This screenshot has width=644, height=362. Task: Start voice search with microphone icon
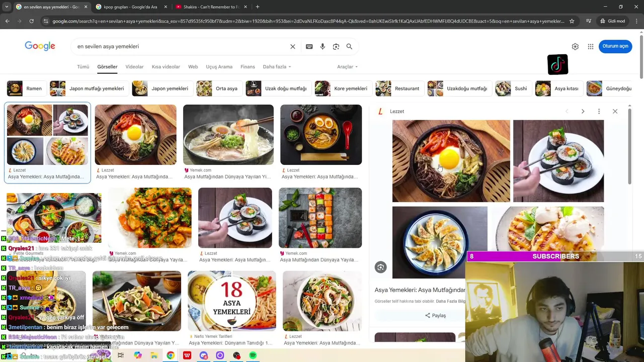click(323, 46)
